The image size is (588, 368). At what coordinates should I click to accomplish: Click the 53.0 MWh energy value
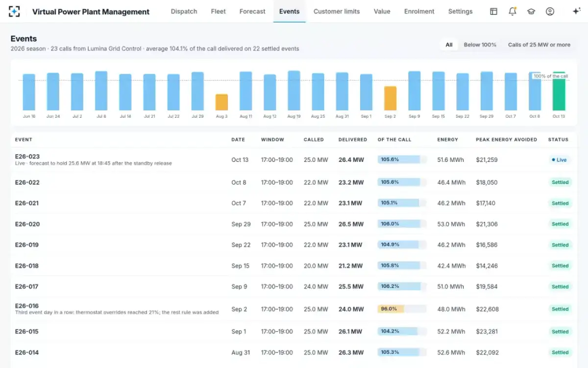coord(451,224)
